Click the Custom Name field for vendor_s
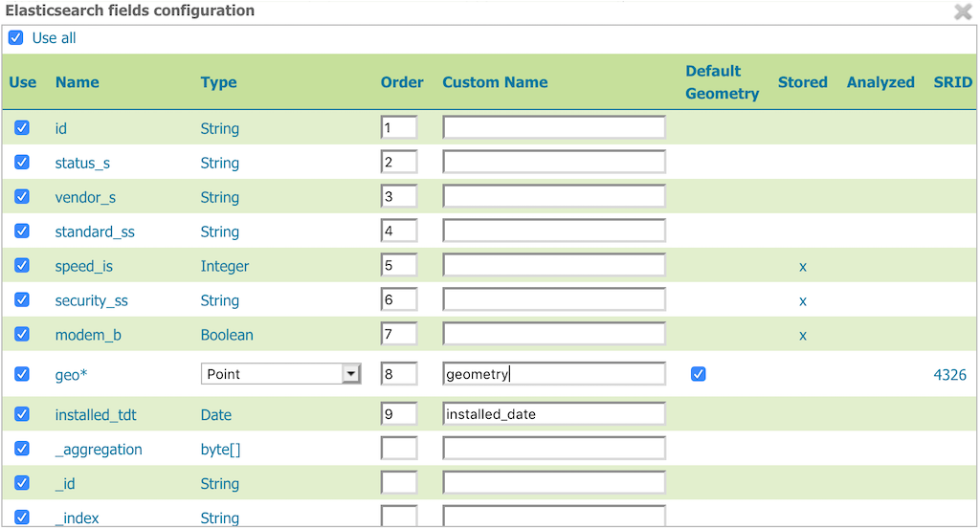The image size is (980, 529). tap(553, 197)
